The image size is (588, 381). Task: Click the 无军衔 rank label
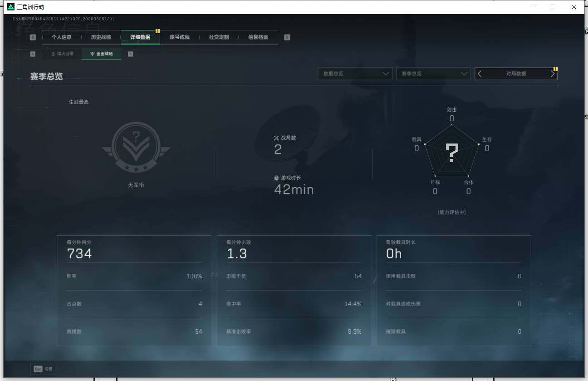pos(136,185)
